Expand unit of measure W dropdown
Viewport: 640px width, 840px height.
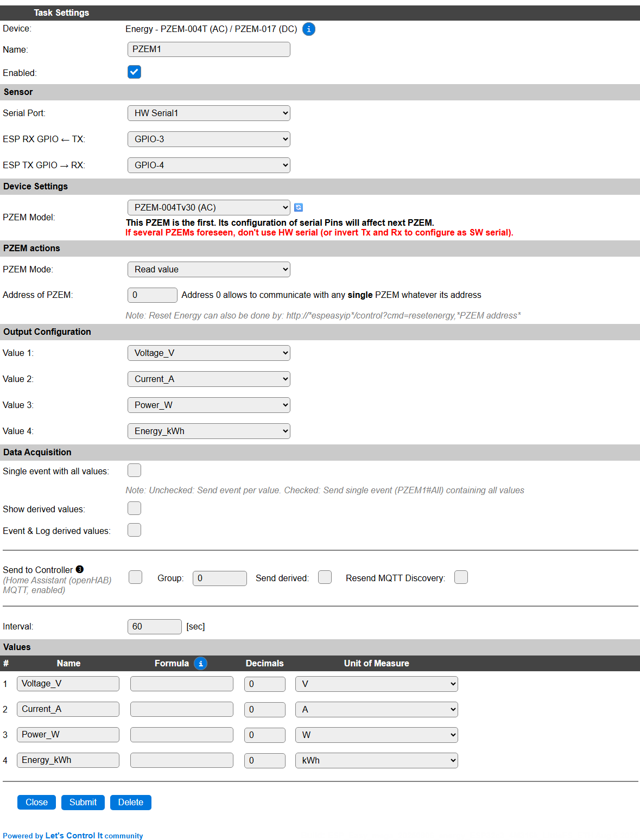point(377,735)
